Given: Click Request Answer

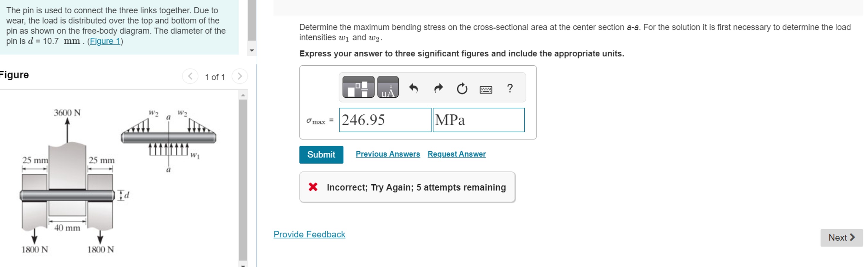Looking at the screenshot, I should tap(457, 154).
